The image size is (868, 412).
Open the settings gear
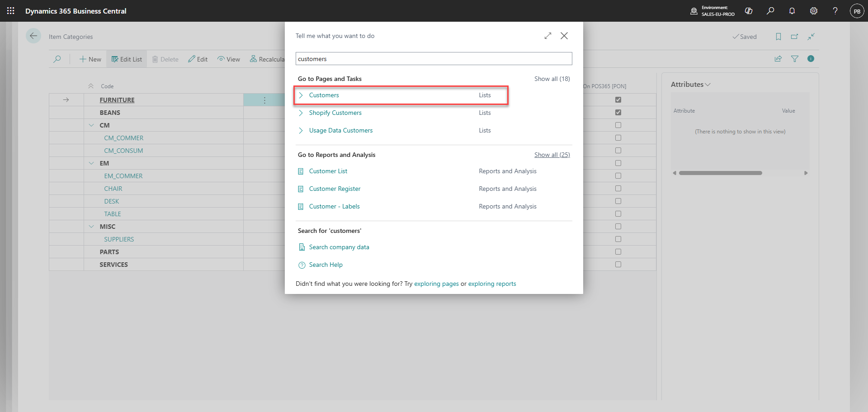click(814, 11)
